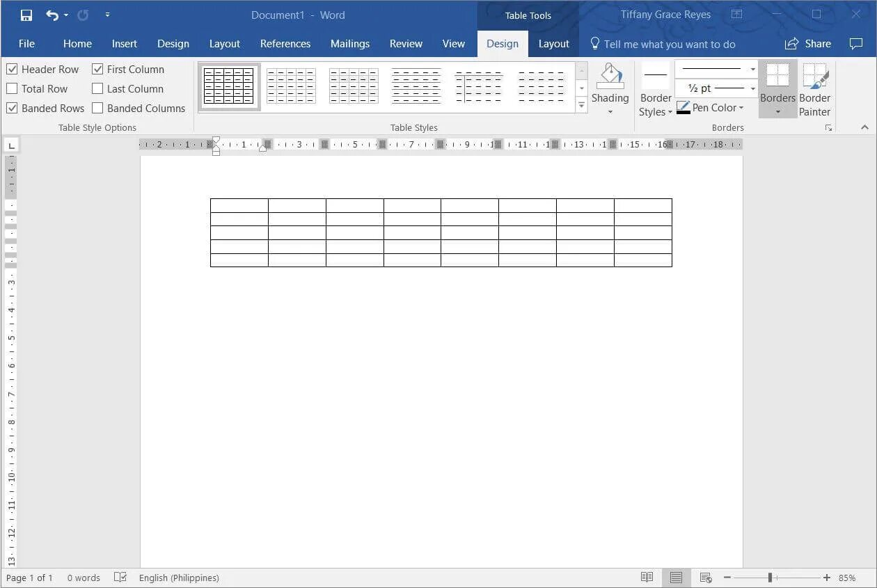Click the 0 words count
This screenshot has height=588, width=877.
84,578
